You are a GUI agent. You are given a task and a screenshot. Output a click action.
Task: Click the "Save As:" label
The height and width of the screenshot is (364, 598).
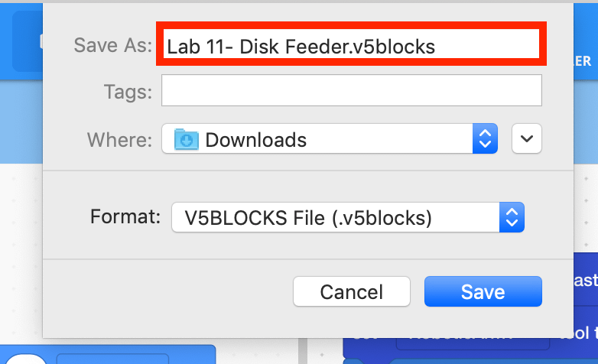(113, 45)
